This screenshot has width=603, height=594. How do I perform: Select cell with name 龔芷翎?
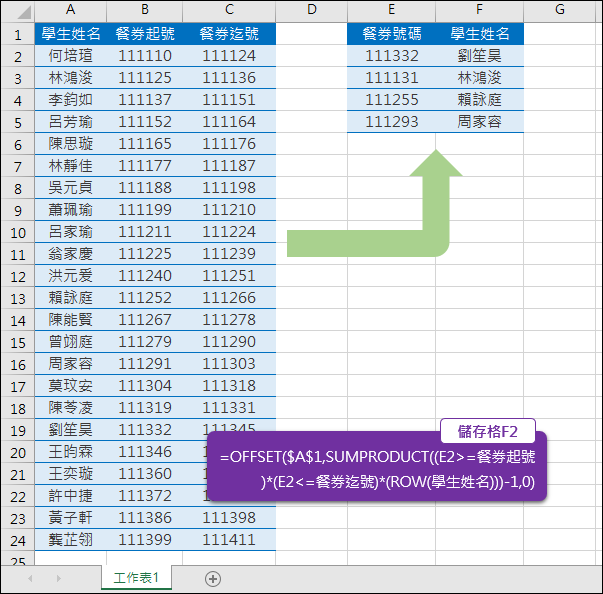click(x=71, y=540)
